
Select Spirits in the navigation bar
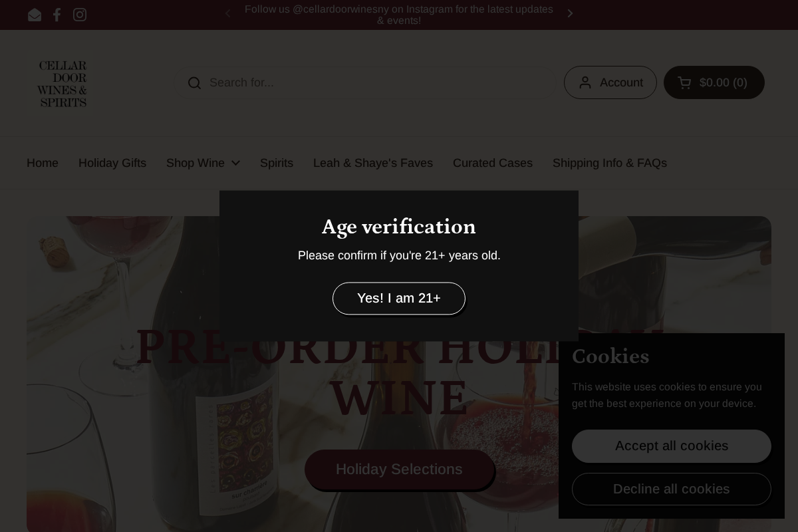click(x=277, y=163)
